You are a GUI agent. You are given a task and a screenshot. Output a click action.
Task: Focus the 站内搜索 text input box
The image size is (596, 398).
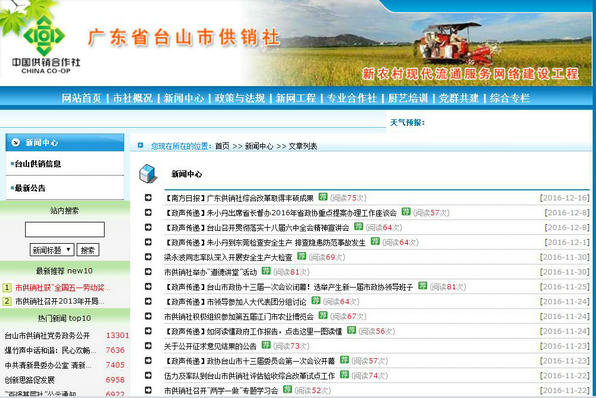(x=65, y=230)
